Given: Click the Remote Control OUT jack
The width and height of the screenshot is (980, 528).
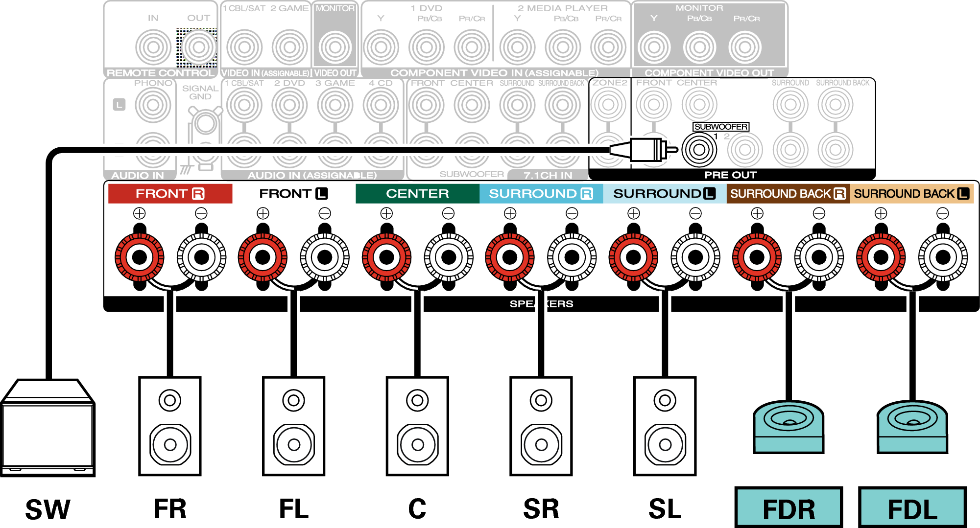Looking at the screenshot, I should point(198,47).
